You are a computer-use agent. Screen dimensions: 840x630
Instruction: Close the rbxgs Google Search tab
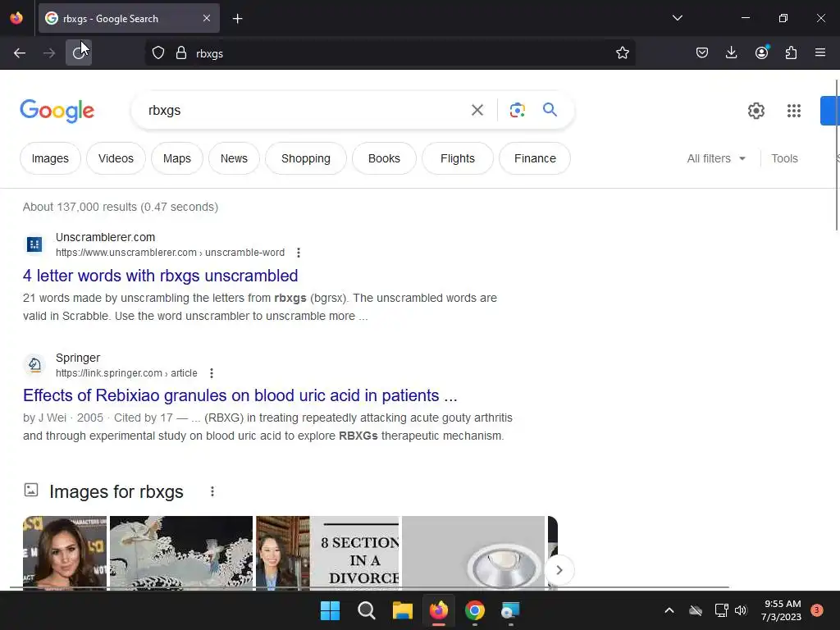207,18
